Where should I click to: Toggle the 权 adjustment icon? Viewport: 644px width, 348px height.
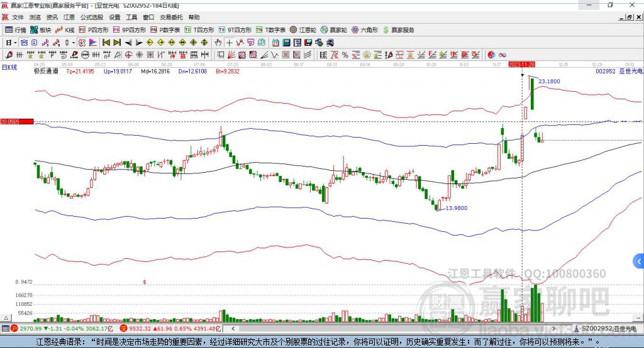click(x=82, y=43)
